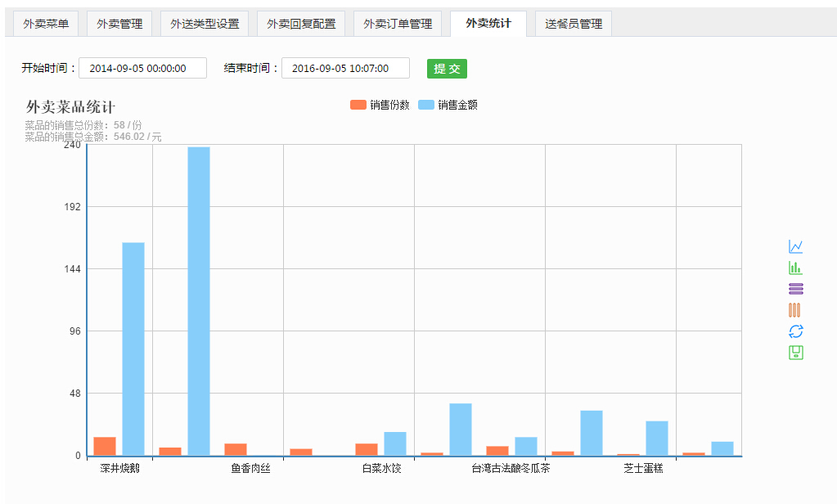Click the 开始时间 date field
This screenshot has height=504, width=837.
(142, 69)
